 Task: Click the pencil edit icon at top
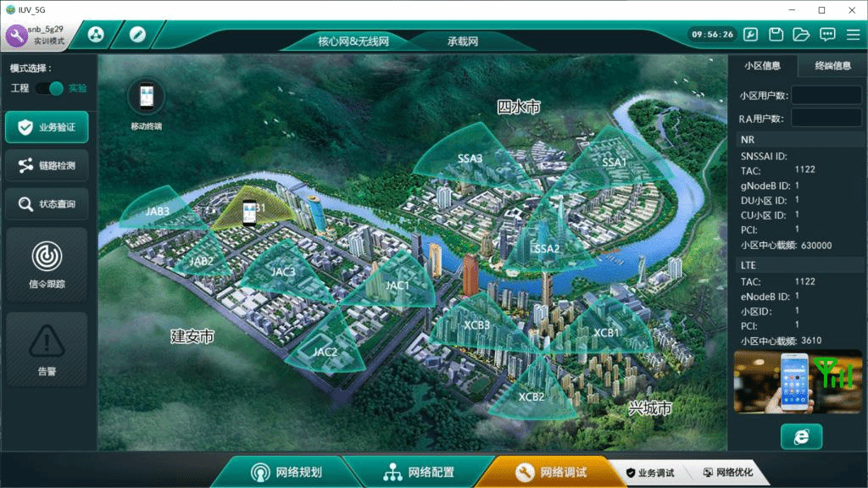tap(137, 35)
